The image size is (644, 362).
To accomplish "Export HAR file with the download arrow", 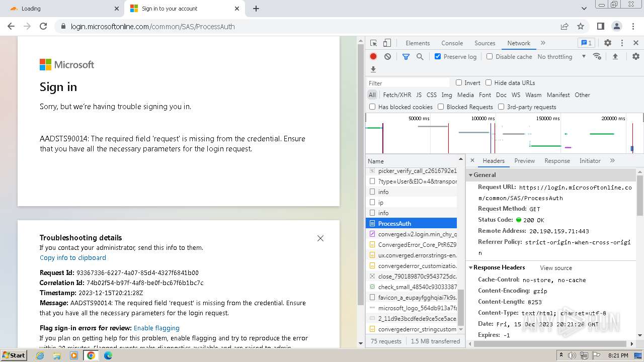I will (373, 69).
